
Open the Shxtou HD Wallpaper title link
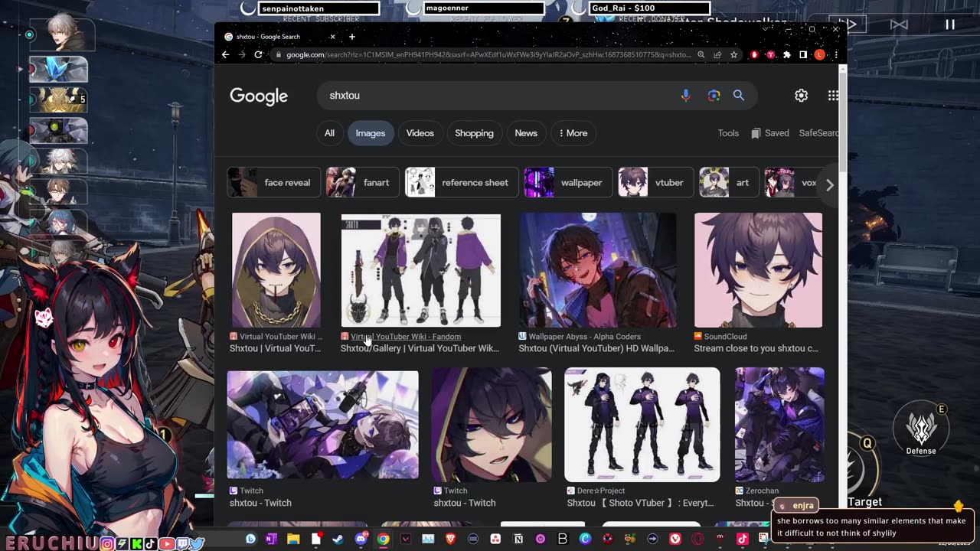pyautogui.click(x=596, y=349)
